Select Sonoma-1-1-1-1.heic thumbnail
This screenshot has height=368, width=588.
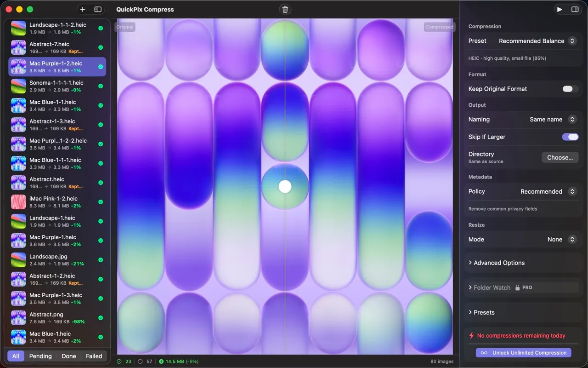point(18,86)
